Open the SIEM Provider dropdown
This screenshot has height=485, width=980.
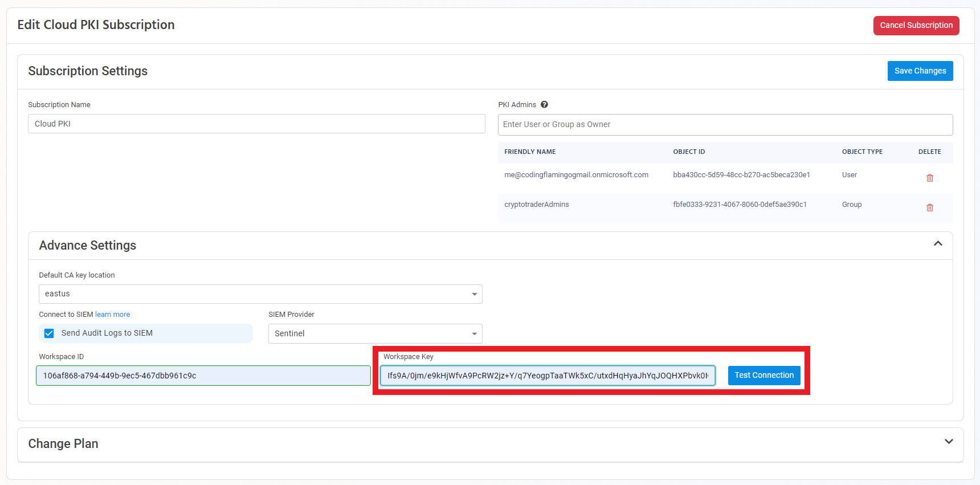coord(375,333)
